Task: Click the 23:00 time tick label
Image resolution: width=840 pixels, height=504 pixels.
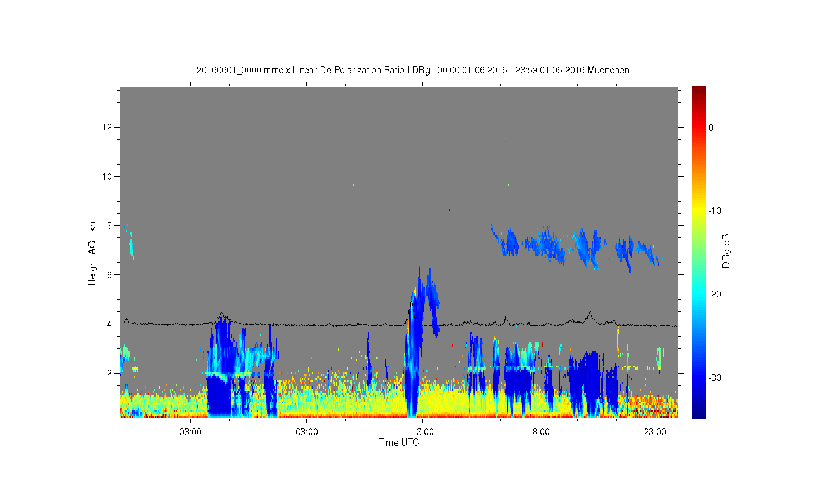Action: tap(655, 432)
